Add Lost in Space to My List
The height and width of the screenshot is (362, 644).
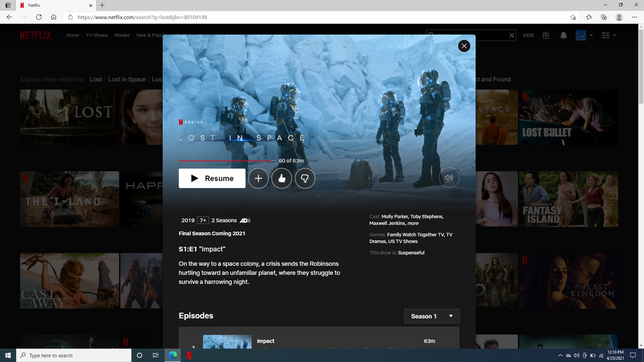(x=258, y=178)
